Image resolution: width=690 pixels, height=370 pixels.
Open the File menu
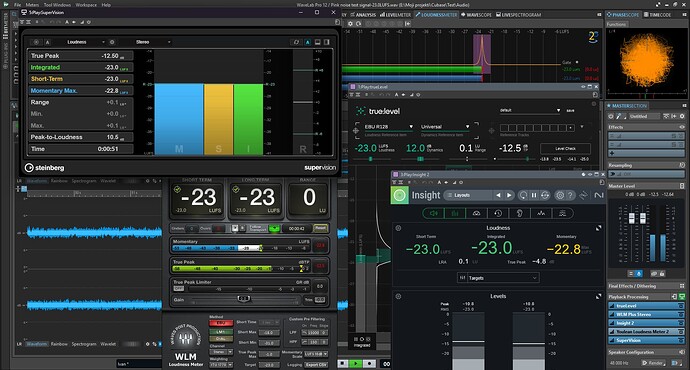18,5
